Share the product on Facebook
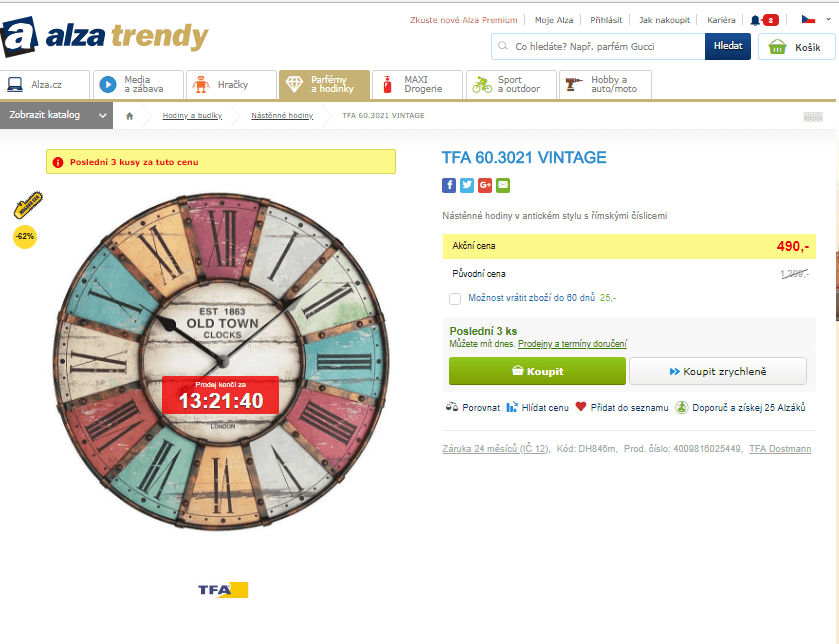Screen dimensions: 839x644 449,185
